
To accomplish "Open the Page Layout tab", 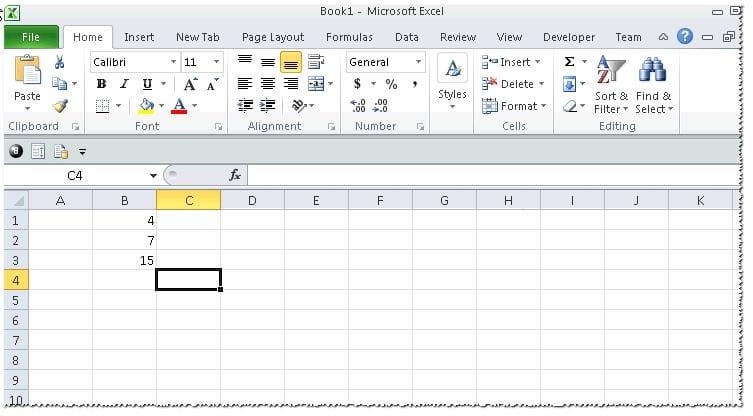I will click(273, 37).
